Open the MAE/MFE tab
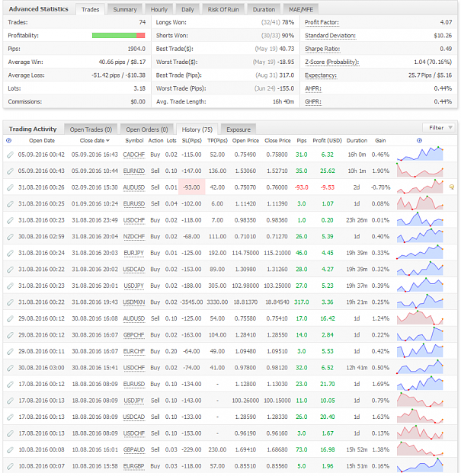 coord(301,9)
